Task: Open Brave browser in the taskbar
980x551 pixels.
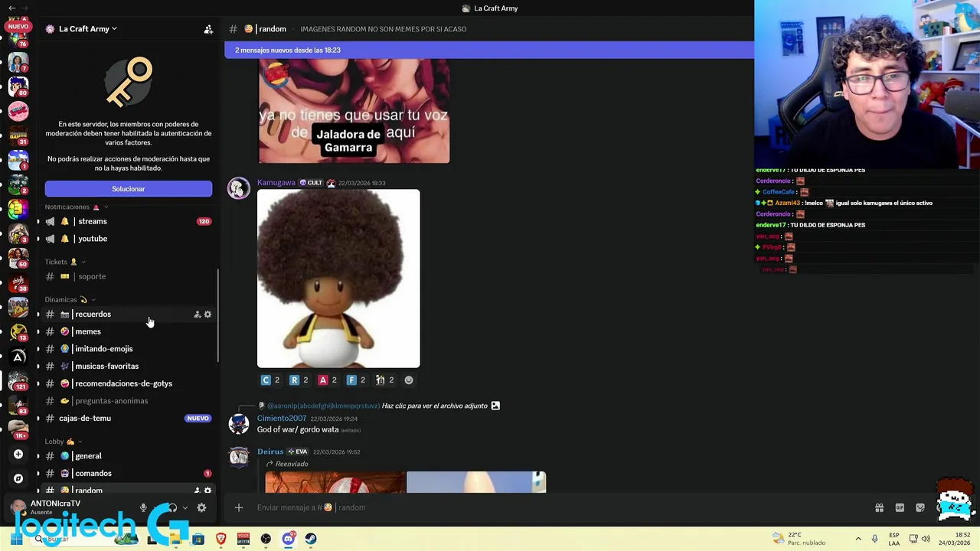Action: (x=221, y=539)
